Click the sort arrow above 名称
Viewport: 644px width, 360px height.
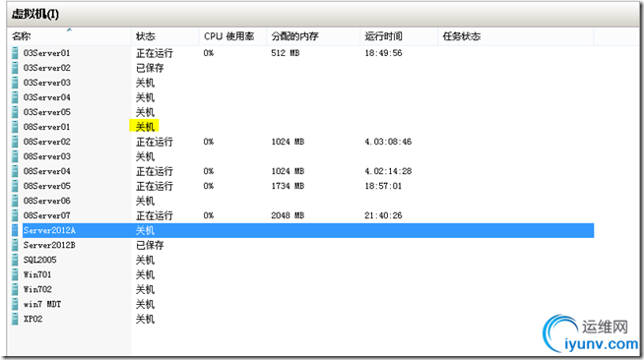[69, 30]
